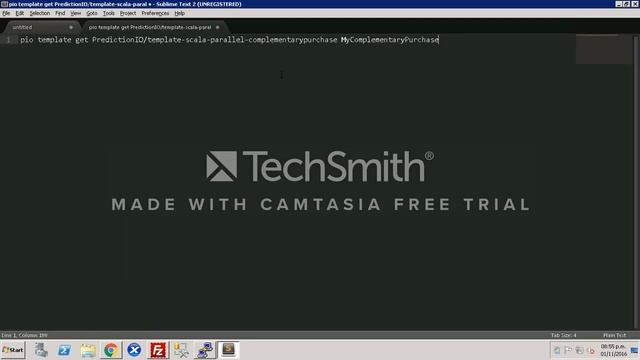Open the taskbar clock showing 08:55 p.m.
The image size is (640, 360).
[613, 350]
